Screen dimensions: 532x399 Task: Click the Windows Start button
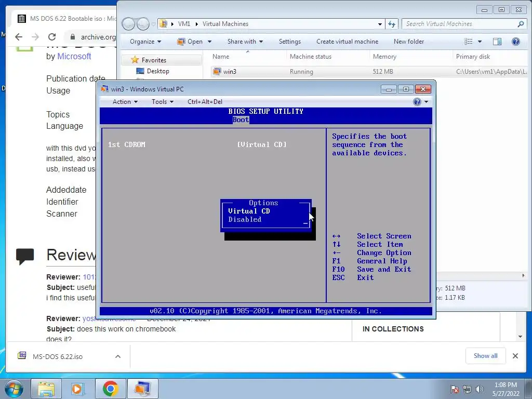pos(14,389)
